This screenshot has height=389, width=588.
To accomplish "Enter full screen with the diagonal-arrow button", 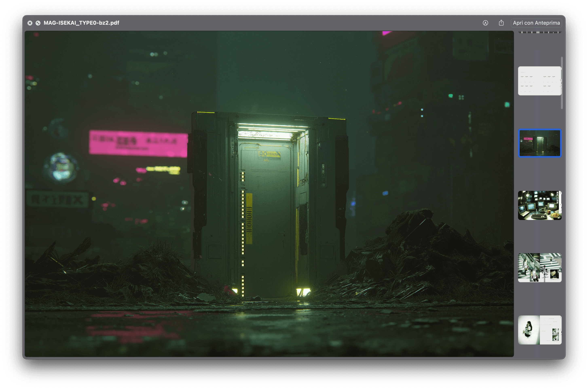I will (38, 23).
